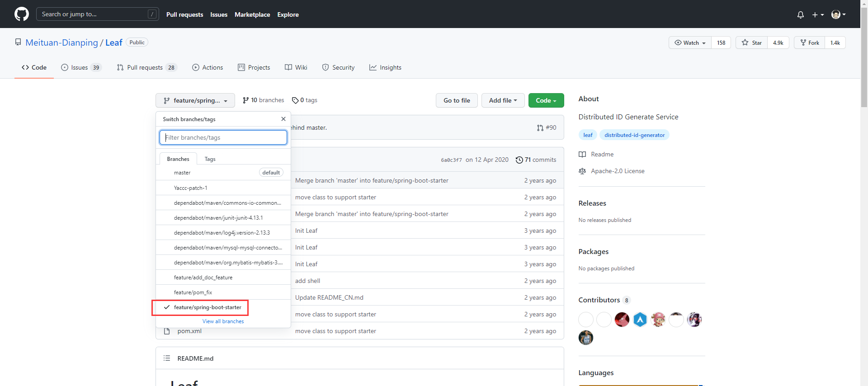The width and height of the screenshot is (868, 386).
Task: Open the notifications bell
Action: 801,14
